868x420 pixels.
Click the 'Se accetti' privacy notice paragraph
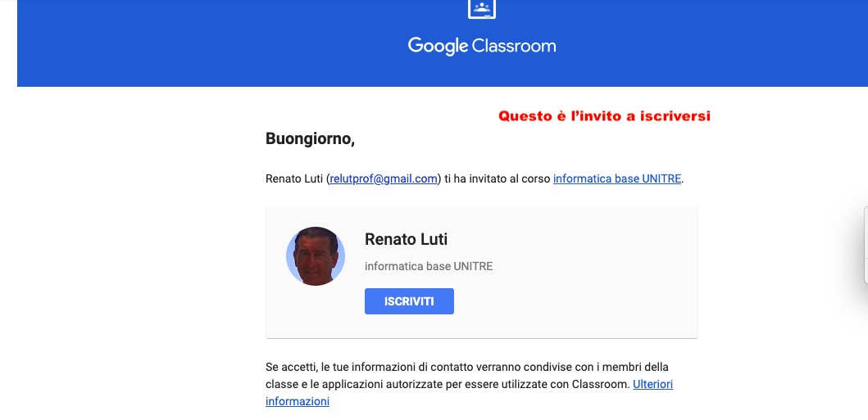point(470,384)
